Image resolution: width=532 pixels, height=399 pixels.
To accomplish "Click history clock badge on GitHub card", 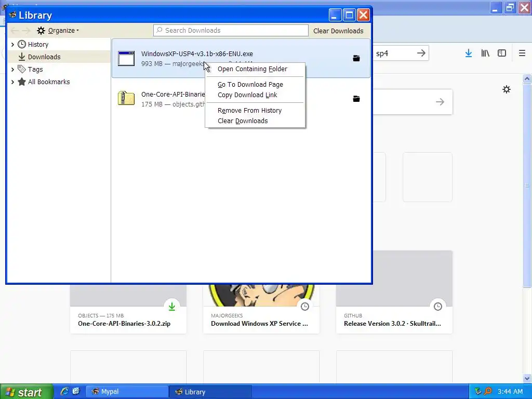I will point(438,307).
